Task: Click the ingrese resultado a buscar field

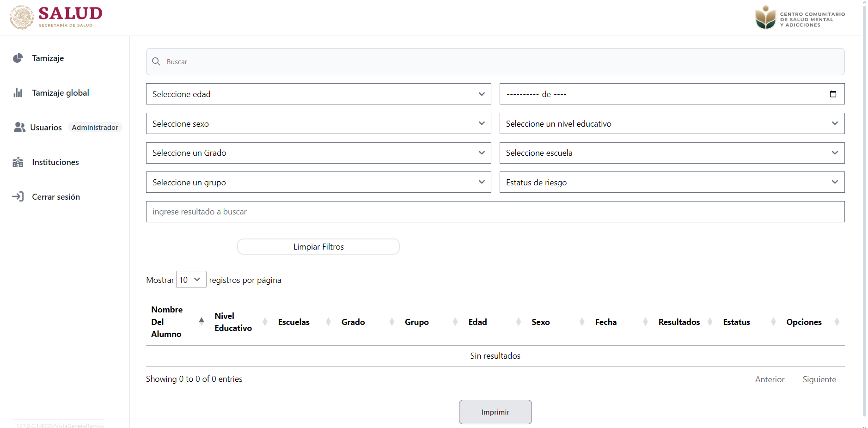Action: click(x=495, y=212)
